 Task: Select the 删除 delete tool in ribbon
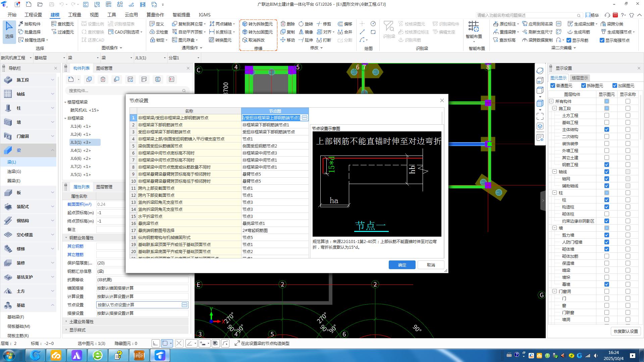tap(288, 24)
